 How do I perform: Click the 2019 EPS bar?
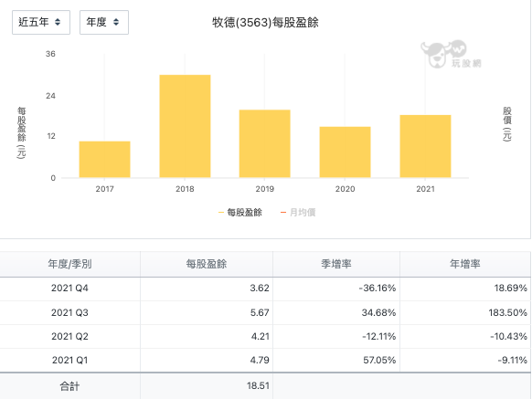(265, 143)
